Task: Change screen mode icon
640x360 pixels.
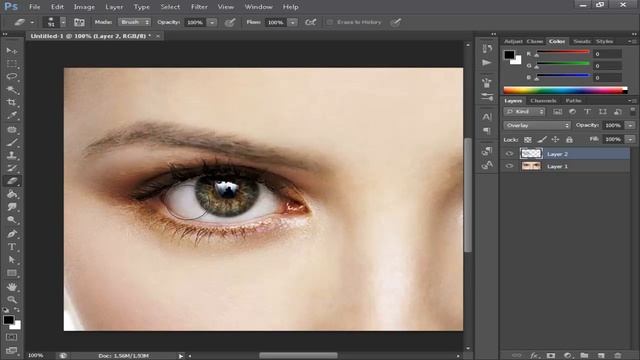Action: tap(11, 350)
